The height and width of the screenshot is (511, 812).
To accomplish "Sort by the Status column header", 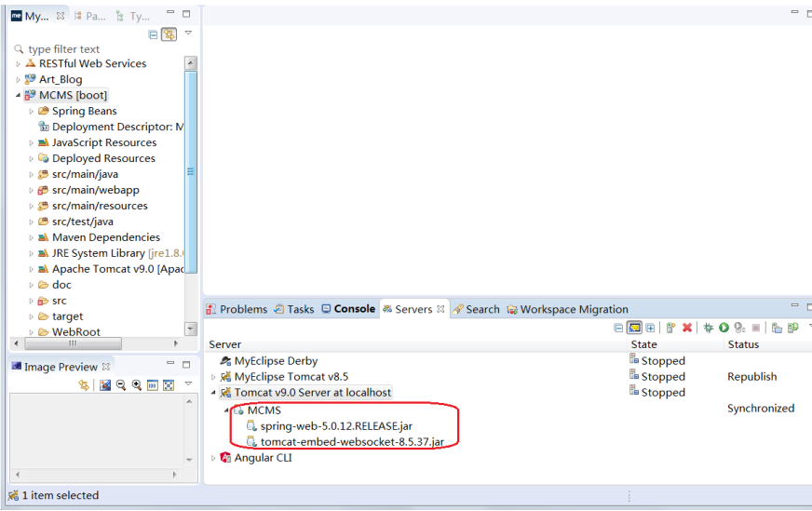I will (767, 344).
